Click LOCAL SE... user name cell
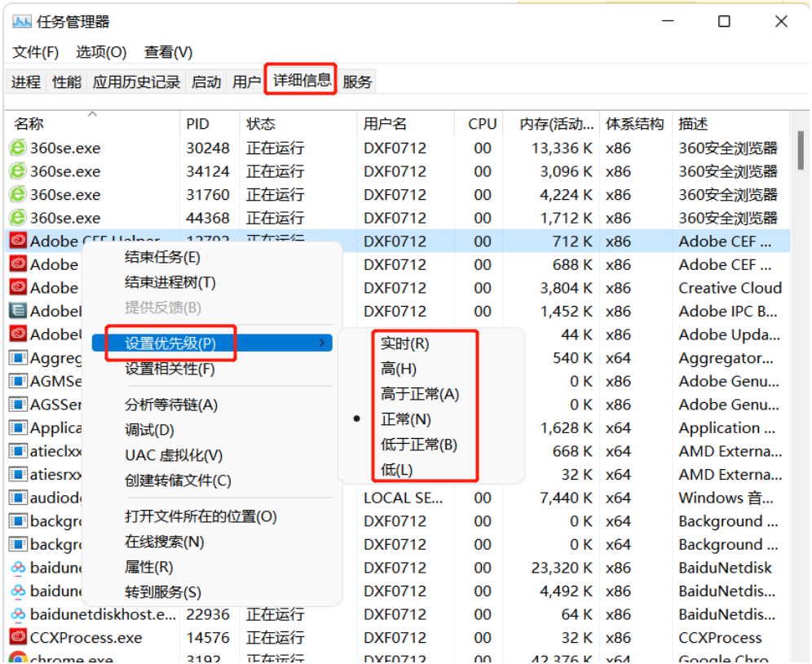 tap(404, 498)
